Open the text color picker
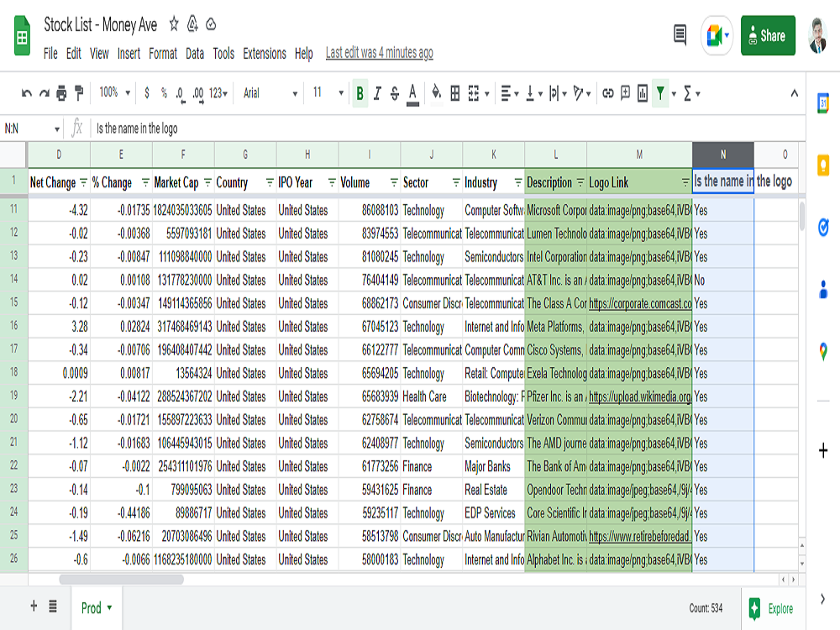This screenshot has height=630, width=840. 412,94
